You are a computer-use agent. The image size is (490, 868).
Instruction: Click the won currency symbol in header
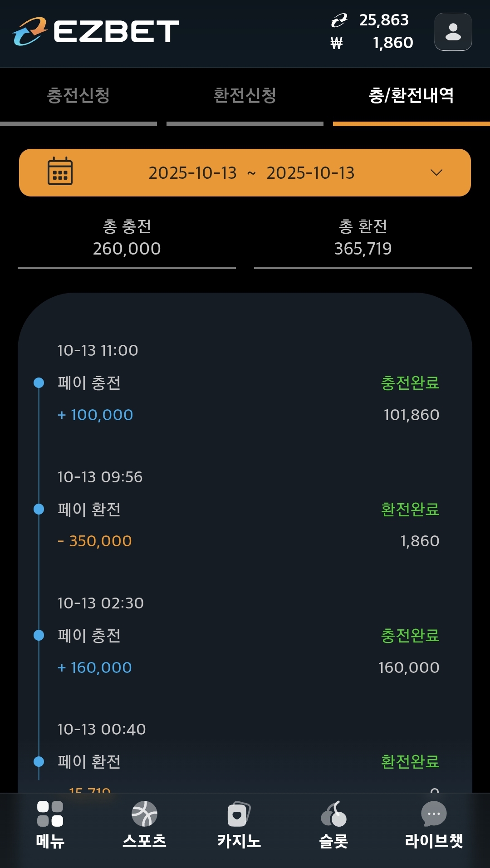pos(337,43)
